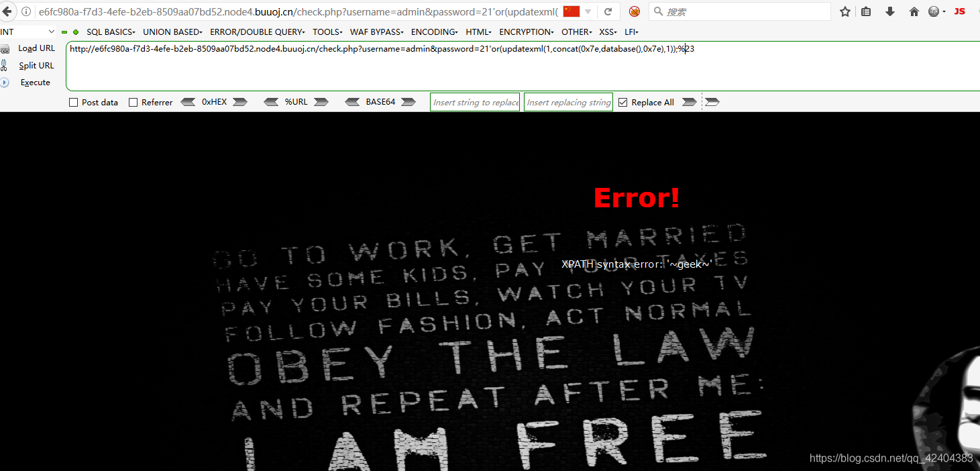Focus the Insert string to replace field
This screenshot has width=980, height=471.
click(475, 102)
